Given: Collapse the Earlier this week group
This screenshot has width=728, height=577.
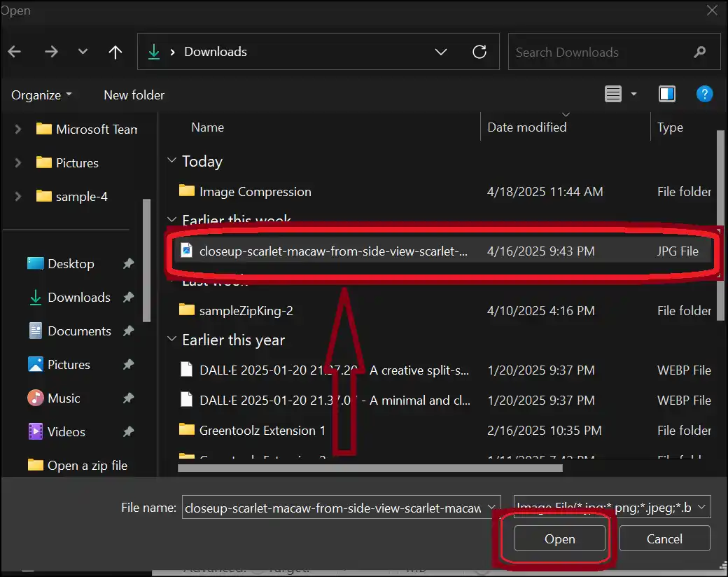Looking at the screenshot, I should (x=171, y=219).
